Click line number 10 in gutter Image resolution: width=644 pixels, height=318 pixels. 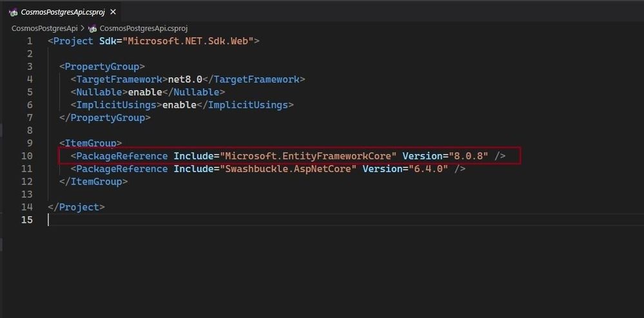(26, 156)
